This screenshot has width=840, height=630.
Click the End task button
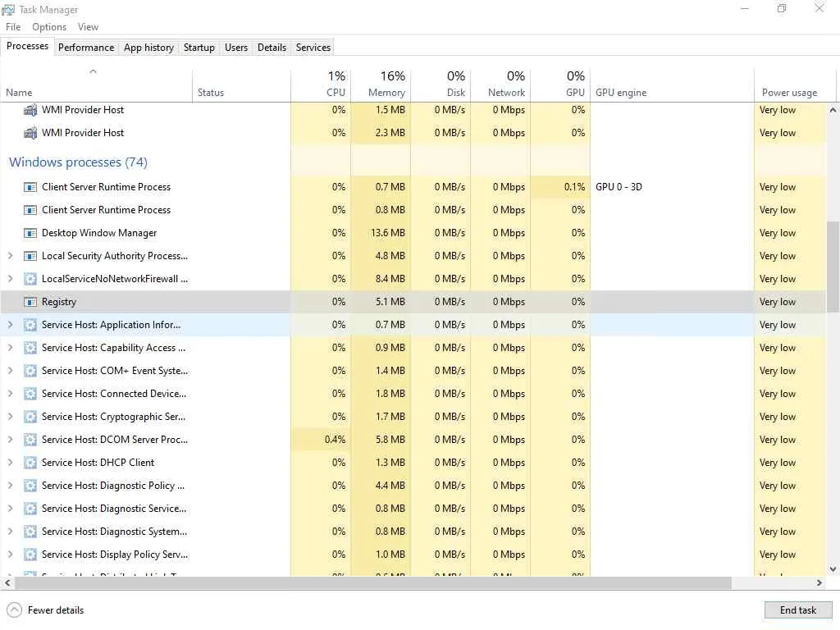[x=797, y=610]
